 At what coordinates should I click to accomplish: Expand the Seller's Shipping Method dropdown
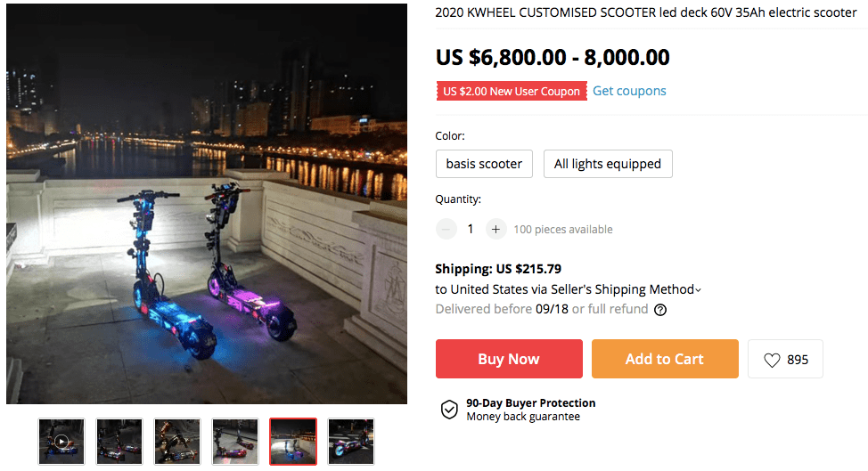698,289
